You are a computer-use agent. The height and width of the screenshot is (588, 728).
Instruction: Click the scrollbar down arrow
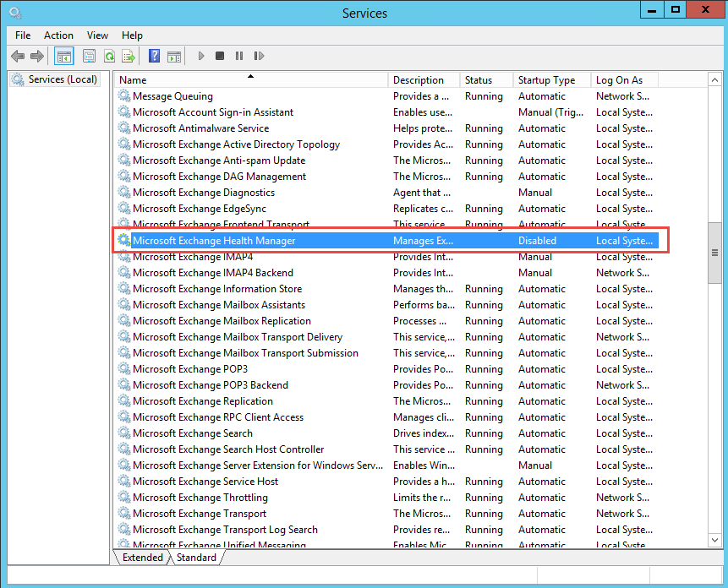coord(714,540)
